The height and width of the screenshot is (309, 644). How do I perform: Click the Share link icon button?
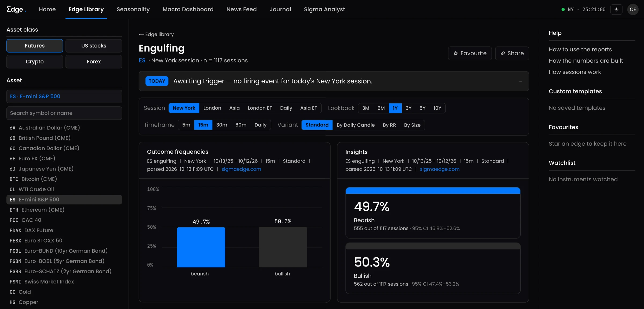(512, 53)
